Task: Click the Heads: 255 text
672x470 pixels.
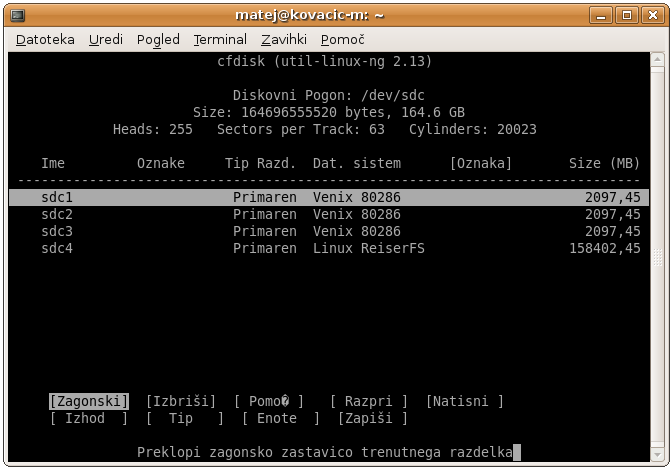Action: [153, 129]
